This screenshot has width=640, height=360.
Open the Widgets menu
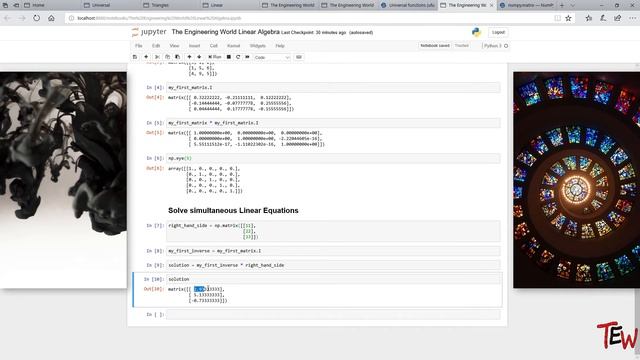(x=258, y=46)
